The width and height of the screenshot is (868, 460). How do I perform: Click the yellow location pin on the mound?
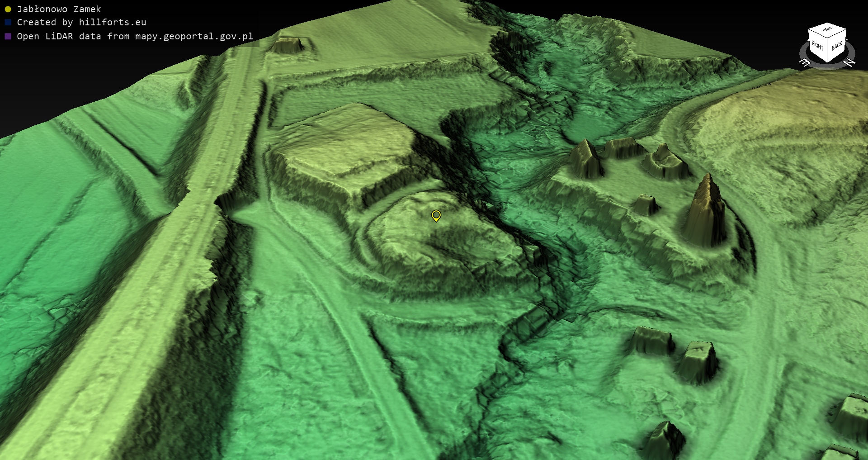[x=436, y=216]
